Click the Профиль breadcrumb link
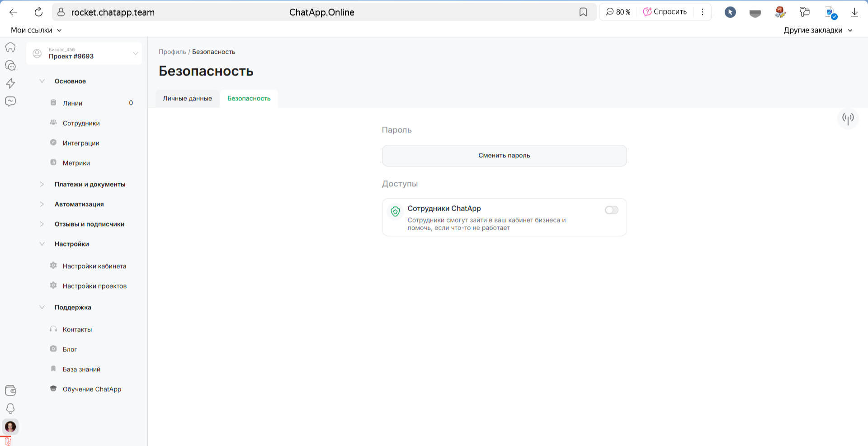This screenshot has height=446, width=868. click(x=172, y=52)
